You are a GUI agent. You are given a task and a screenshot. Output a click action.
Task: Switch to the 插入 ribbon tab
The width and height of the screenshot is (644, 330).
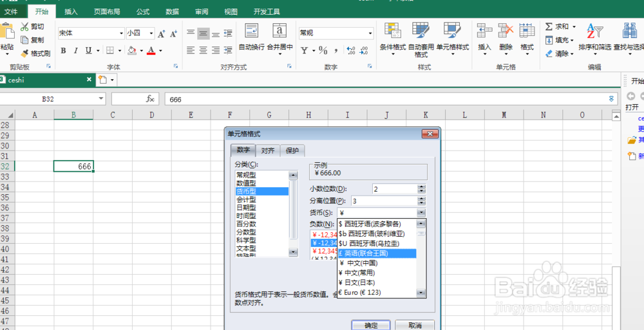(x=71, y=12)
